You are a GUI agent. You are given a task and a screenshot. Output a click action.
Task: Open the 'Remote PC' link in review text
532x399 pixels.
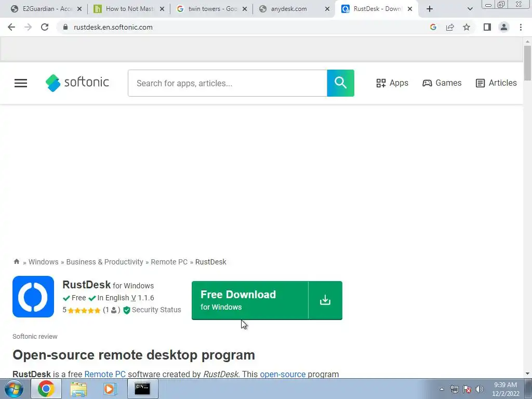(105, 374)
